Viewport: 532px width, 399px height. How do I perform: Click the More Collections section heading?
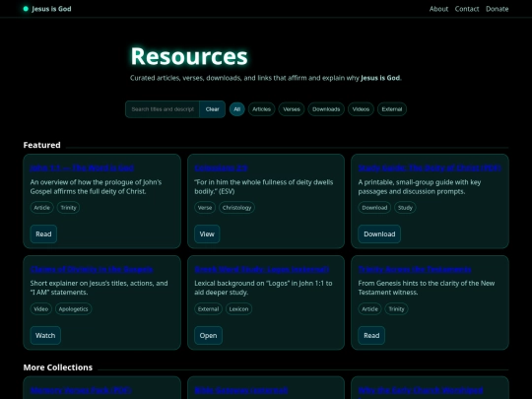coord(58,367)
